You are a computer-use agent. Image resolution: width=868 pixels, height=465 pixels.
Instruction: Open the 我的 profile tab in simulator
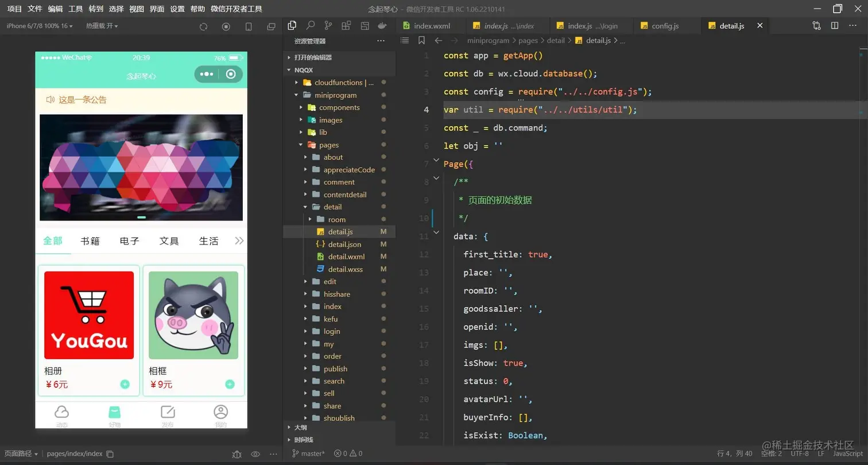pos(220,416)
